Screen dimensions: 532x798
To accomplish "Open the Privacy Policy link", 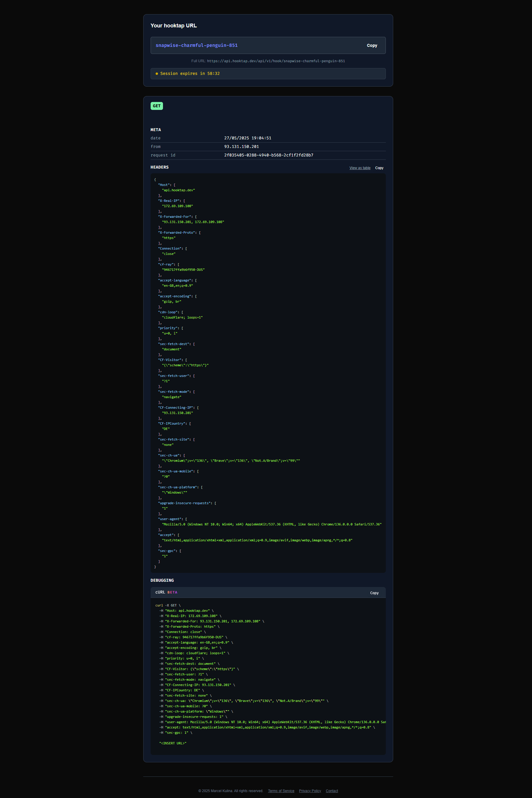I will [310, 791].
